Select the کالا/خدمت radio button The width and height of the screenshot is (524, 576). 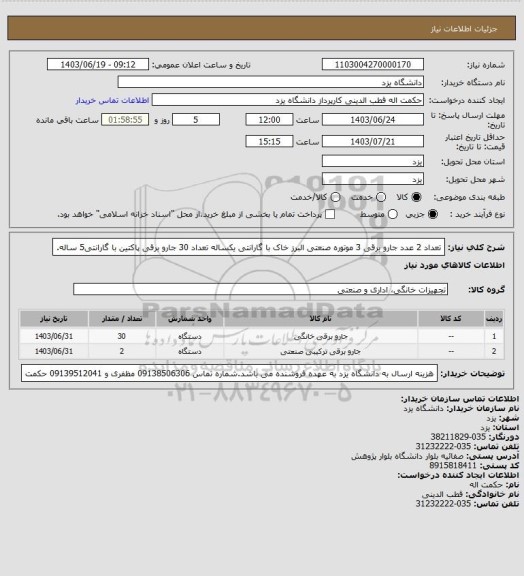[x=335, y=197]
